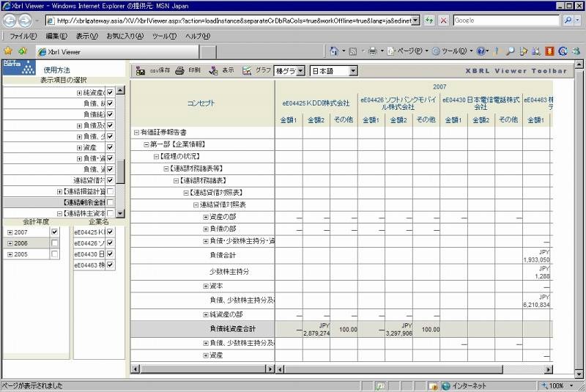Click the csv保存 save icon
Screen dimensions: 586x392
tap(141, 70)
